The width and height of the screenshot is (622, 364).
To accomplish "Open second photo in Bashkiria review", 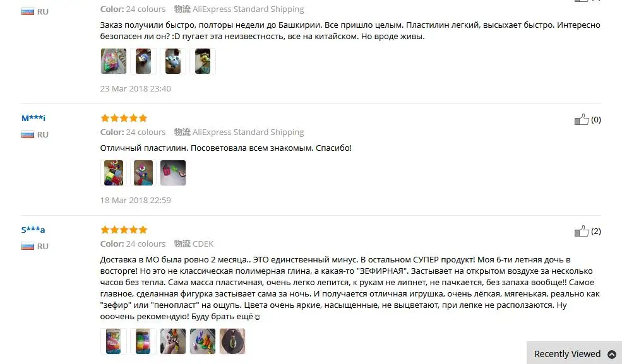I will [x=143, y=61].
